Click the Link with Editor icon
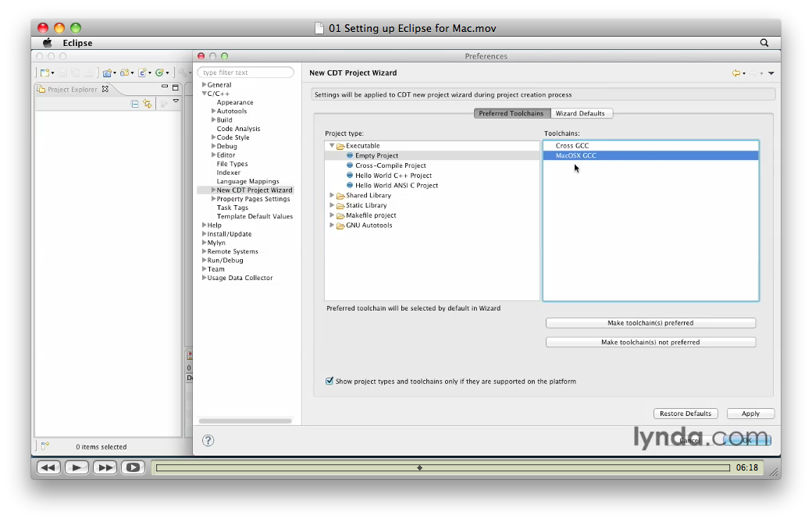The width and height of the screenshot is (812, 522). tap(148, 104)
